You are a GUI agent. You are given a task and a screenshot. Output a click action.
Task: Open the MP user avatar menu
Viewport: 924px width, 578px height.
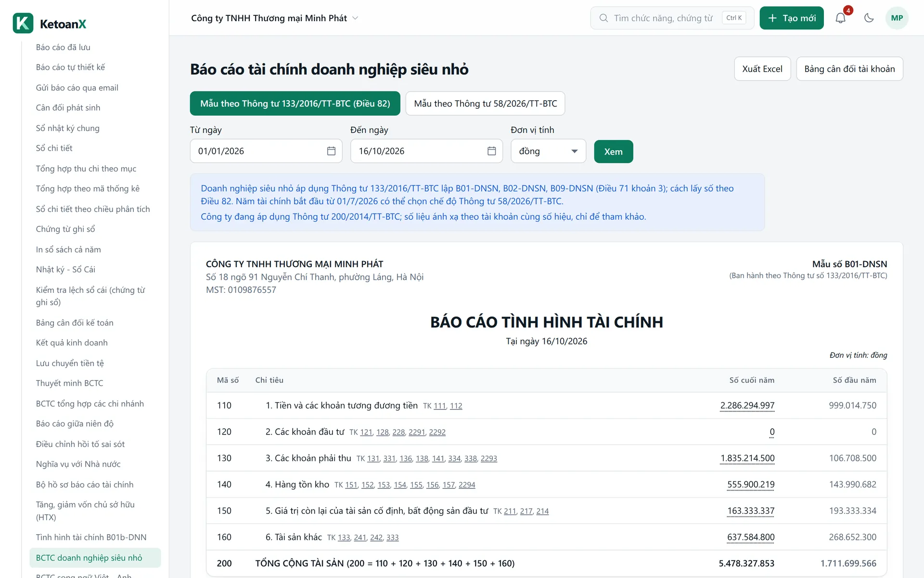click(897, 18)
